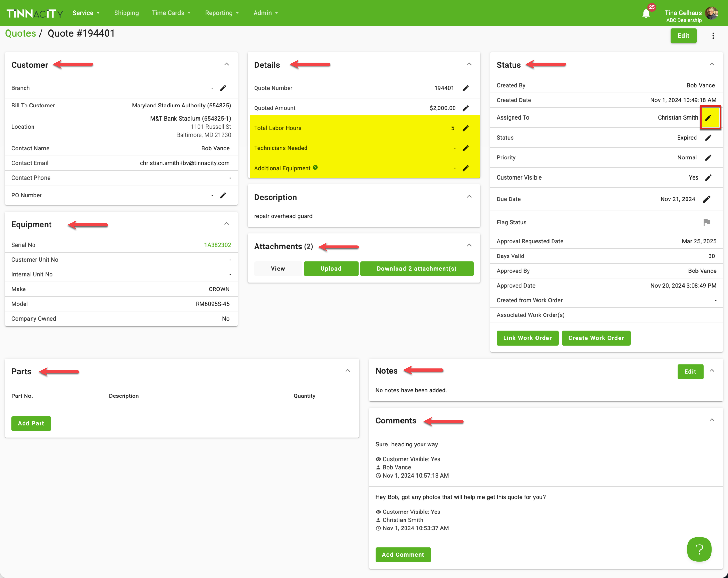Toggle the Flag Status flag
The width and height of the screenshot is (728, 578).
707,222
